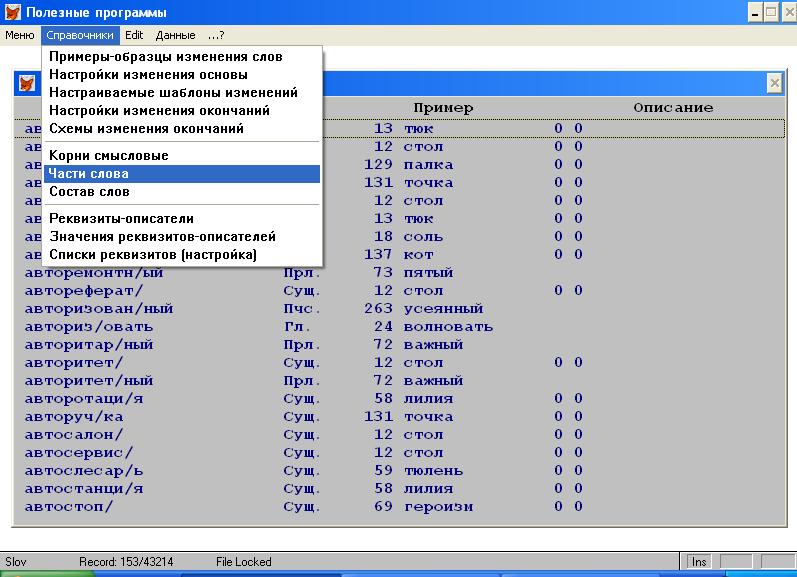Screen dimensions: 797x577
Task: Select Части слова menu entry
Action: point(182,174)
